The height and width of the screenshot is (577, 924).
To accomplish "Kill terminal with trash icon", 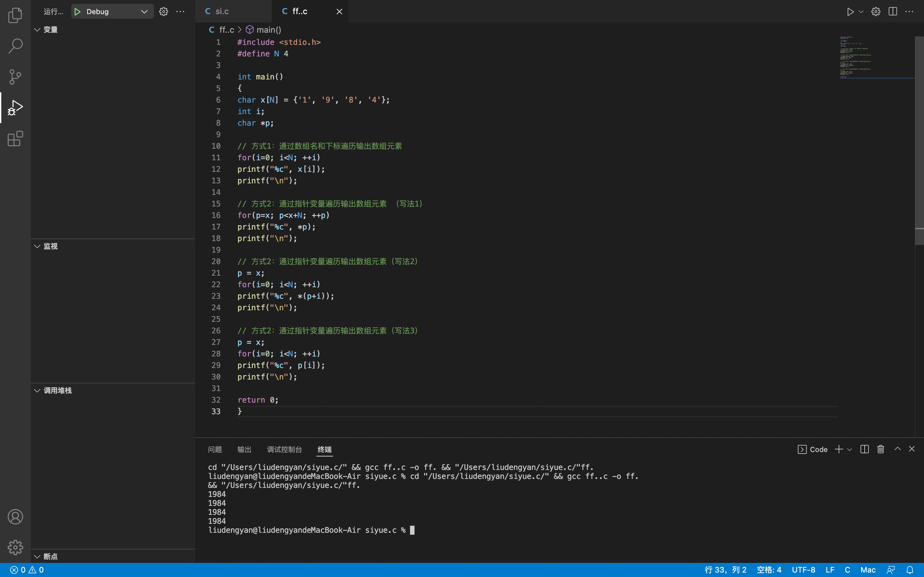I will (880, 449).
